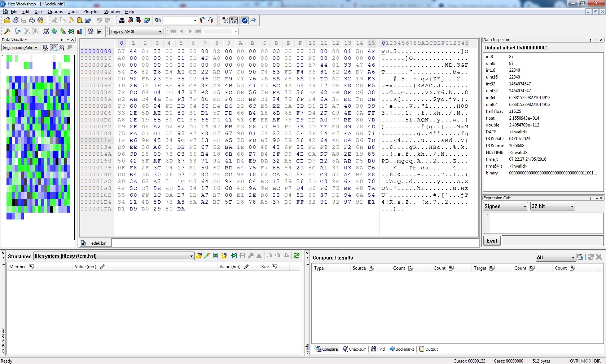Toggle the hex format on the Member column
This screenshot has height=364, width=606.
(31, 267)
